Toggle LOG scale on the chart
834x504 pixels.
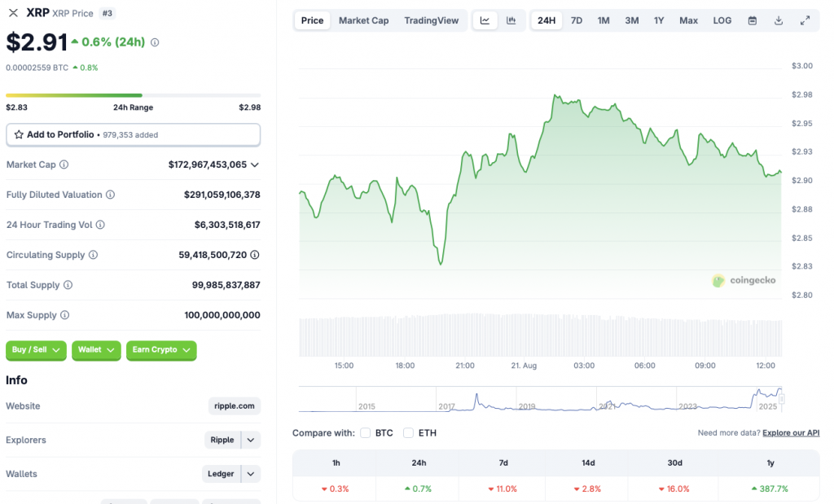(x=722, y=20)
